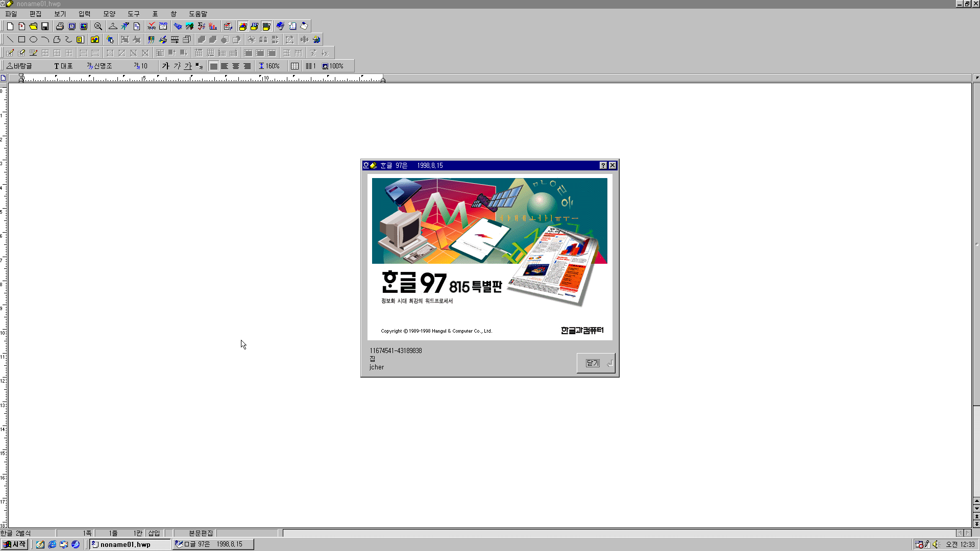Click the table draw pencil icon
Screen dimensions: 980x551
pos(10,53)
